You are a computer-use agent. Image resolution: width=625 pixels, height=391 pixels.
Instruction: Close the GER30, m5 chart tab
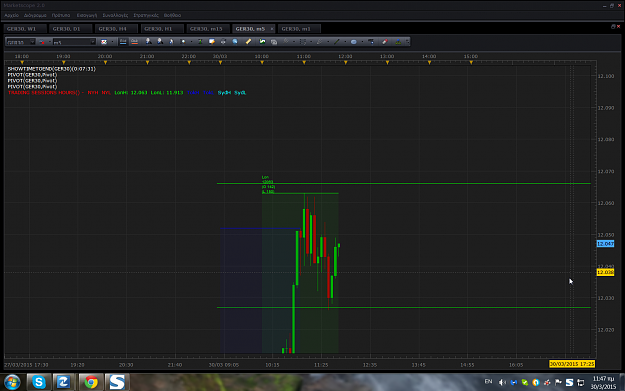pyautogui.click(x=272, y=29)
